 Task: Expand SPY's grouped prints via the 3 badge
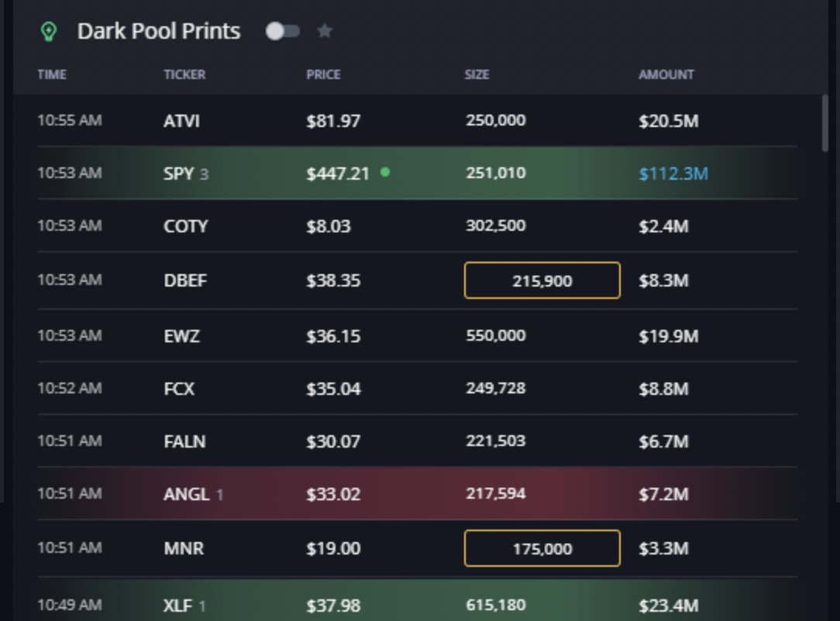(x=207, y=174)
